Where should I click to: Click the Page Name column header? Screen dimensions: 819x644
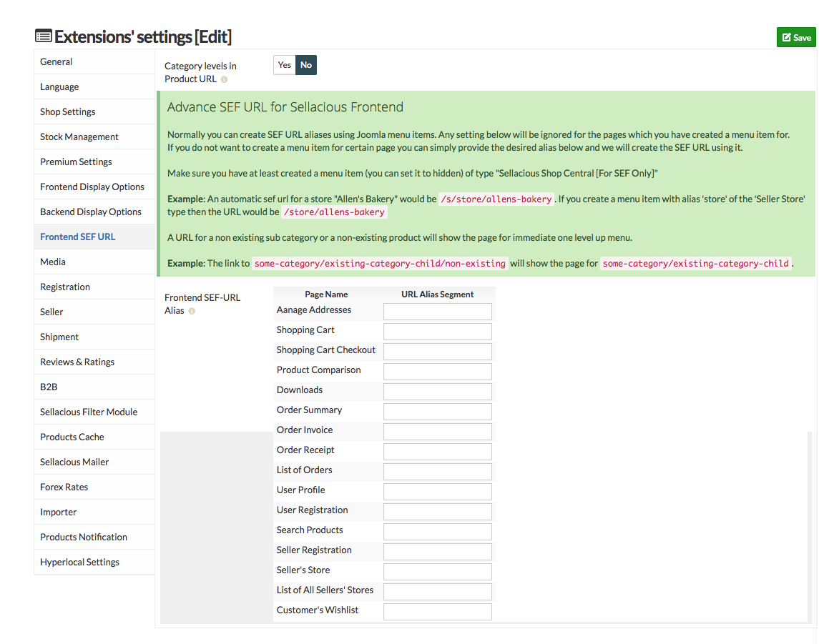[x=326, y=294]
